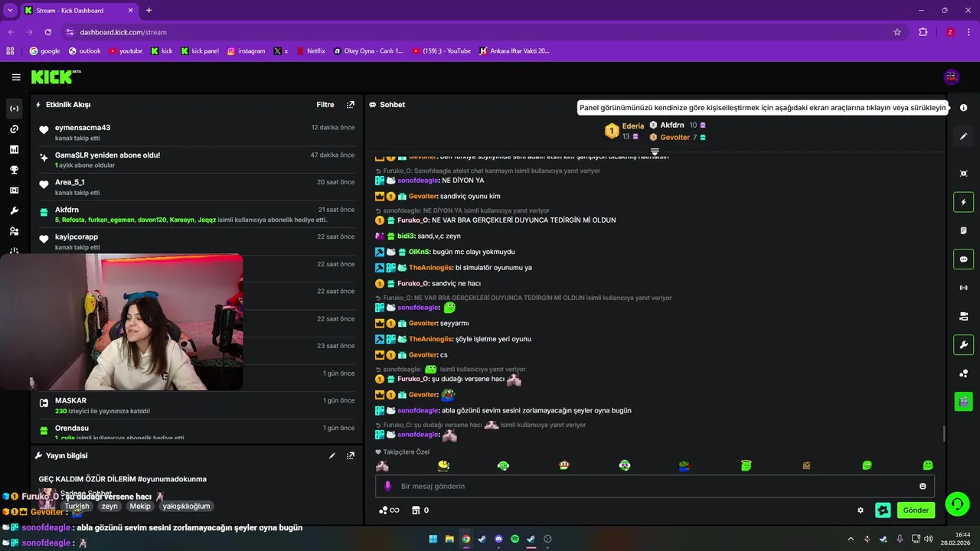Screen dimensions: 980x551
Task: Open Discord from the Windows taskbar
Action: [498, 539]
